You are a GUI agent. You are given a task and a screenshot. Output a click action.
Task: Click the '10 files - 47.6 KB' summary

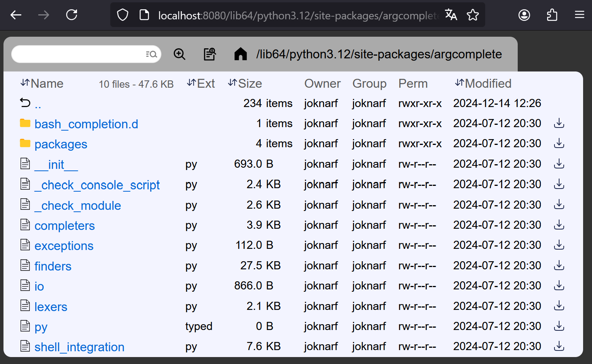click(x=136, y=84)
